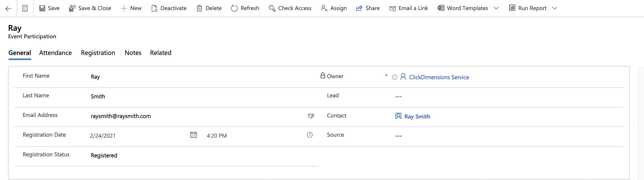Edit the First Name field
This screenshot has width=644, height=180.
click(202, 77)
